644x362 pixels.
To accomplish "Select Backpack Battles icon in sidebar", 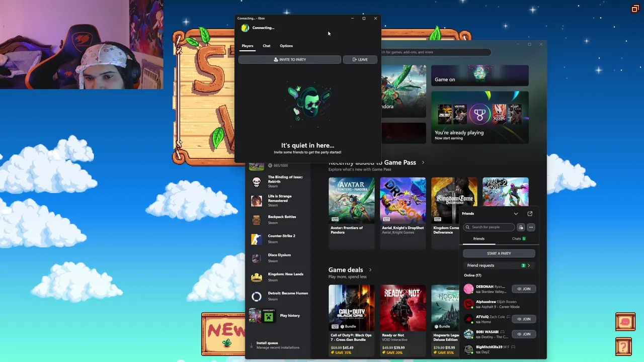I will (x=257, y=220).
